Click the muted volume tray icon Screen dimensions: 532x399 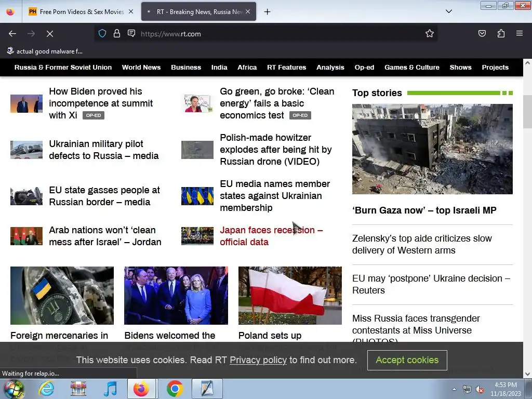click(x=480, y=390)
